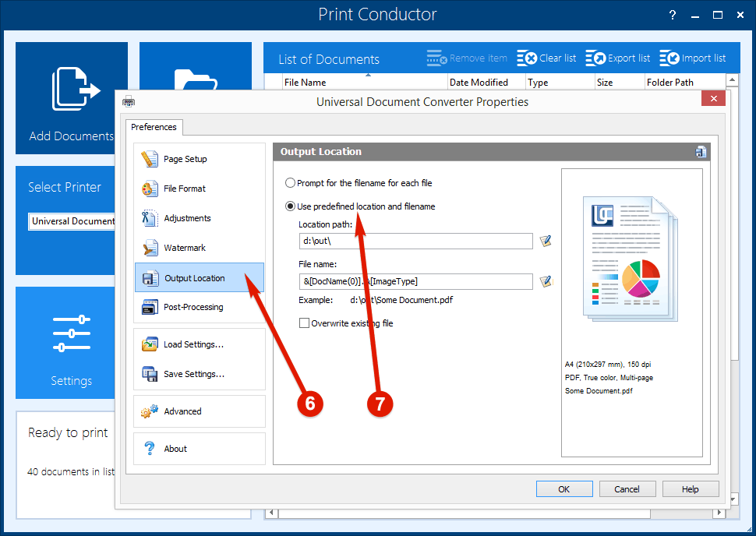Open the About section
This screenshot has width=756, height=536.
coord(199,449)
